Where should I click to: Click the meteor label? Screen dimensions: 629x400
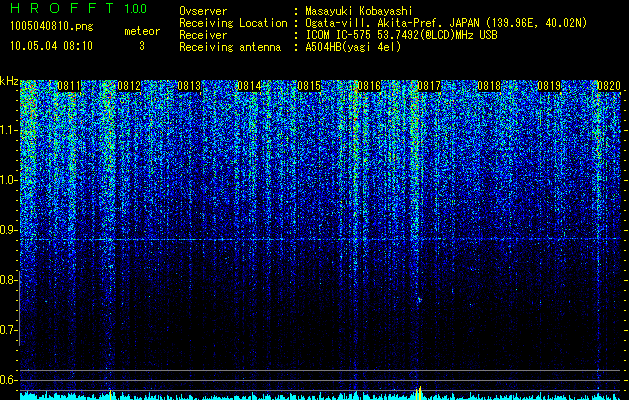(142, 31)
